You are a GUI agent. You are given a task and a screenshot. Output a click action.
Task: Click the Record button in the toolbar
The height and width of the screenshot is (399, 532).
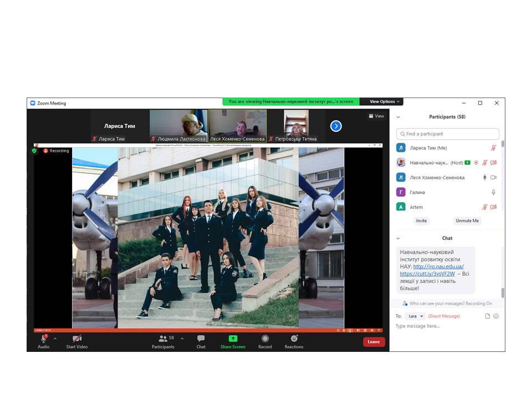tap(265, 339)
